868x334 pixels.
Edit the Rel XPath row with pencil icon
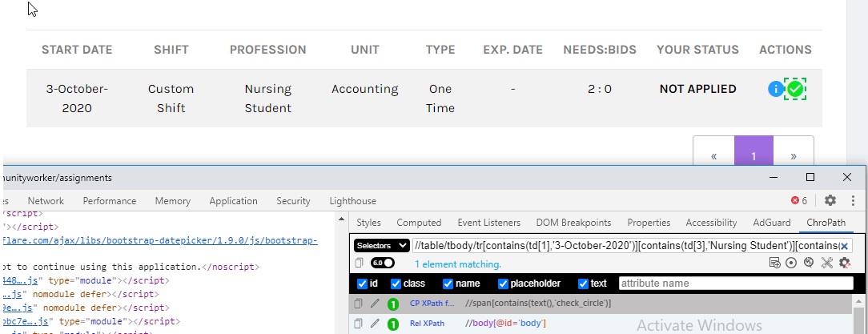(x=375, y=324)
